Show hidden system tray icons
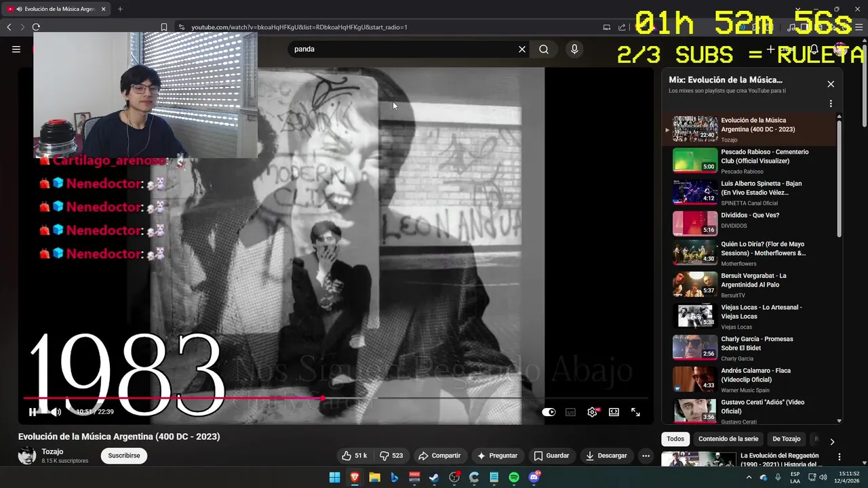The width and height of the screenshot is (868, 488). pyautogui.click(x=749, y=477)
